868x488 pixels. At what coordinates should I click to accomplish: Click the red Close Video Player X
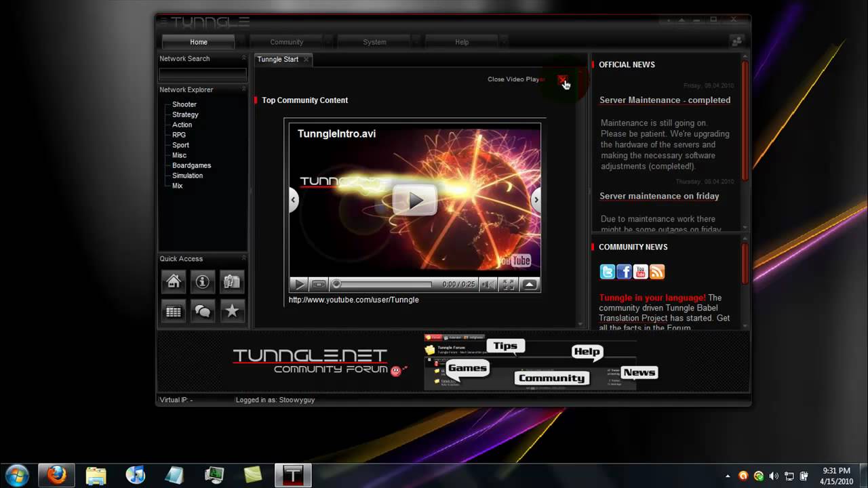click(562, 79)
